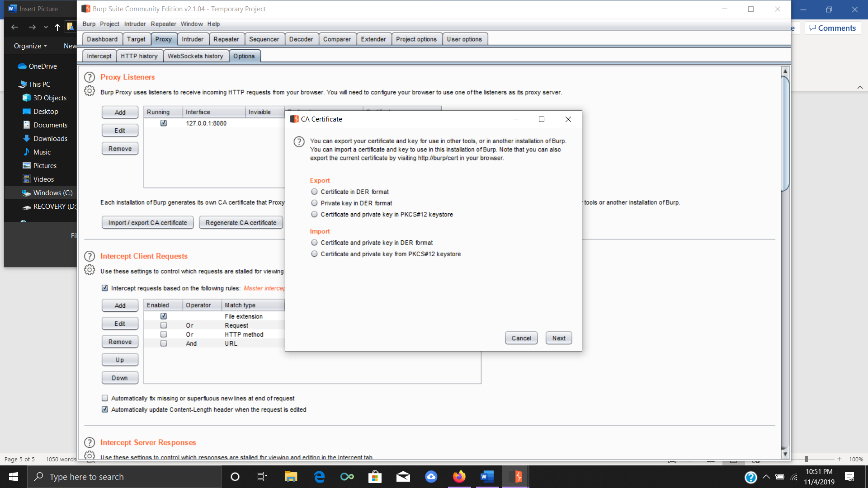Screen dimensions: 868x488
Task: Open Proxy Listeners gear settings icon
Action: coord(90,91)
